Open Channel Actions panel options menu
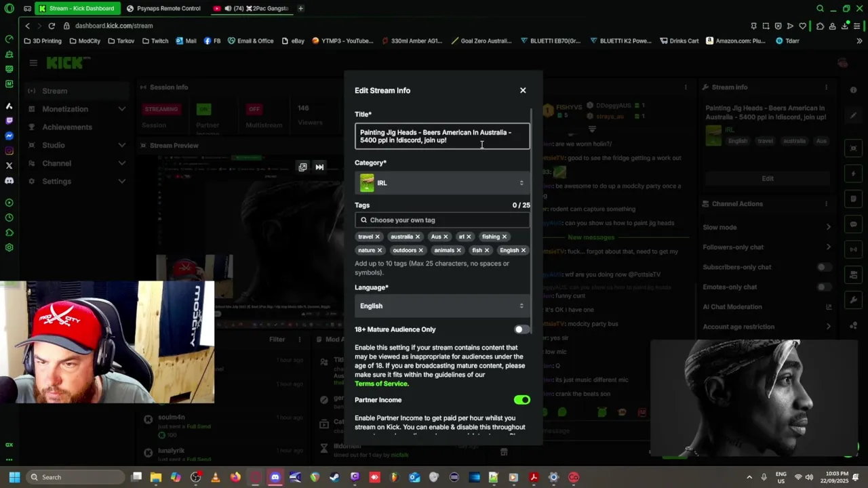This screenshot has width=868, height=488. (826, 204)
